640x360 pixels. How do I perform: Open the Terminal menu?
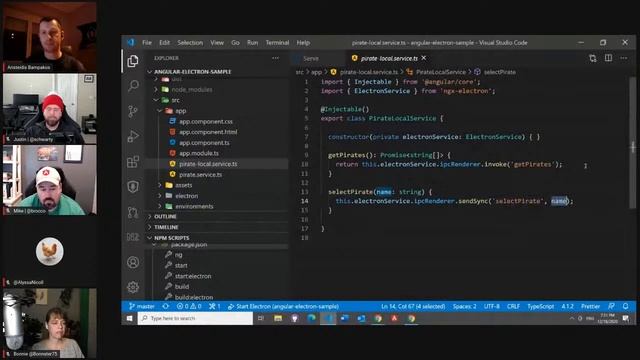[278, 42]
